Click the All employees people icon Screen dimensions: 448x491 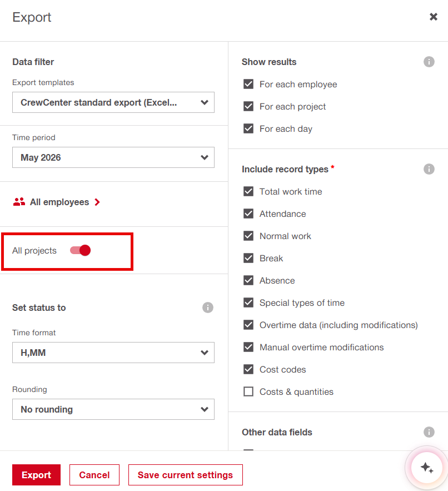coord(19,202)
